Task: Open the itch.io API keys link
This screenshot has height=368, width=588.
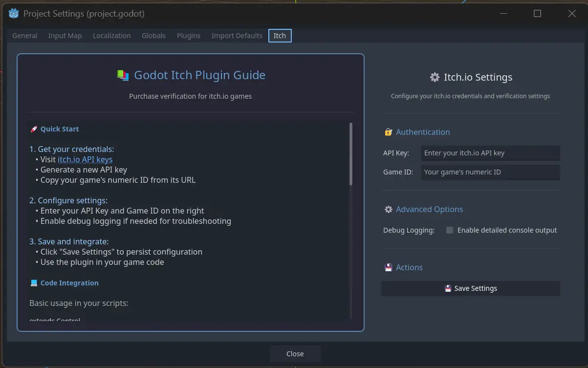Action: tap(85, 159)
